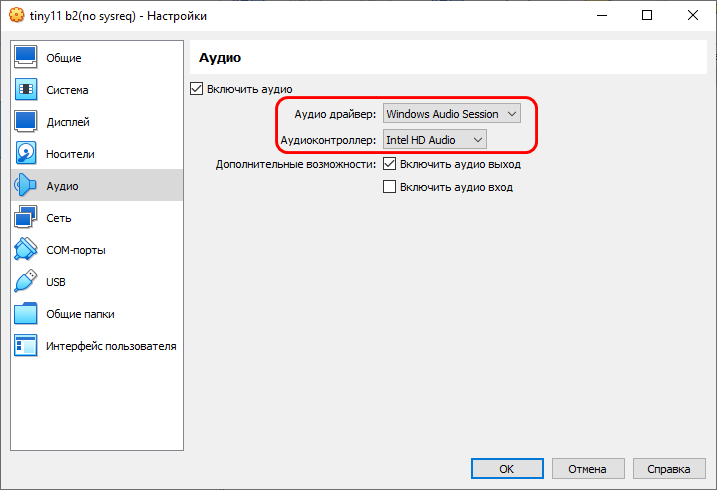The height and width of the screenshot is (490, 717).
Task: Click the COM-порты serial port icon
Action: coord(26,250)
